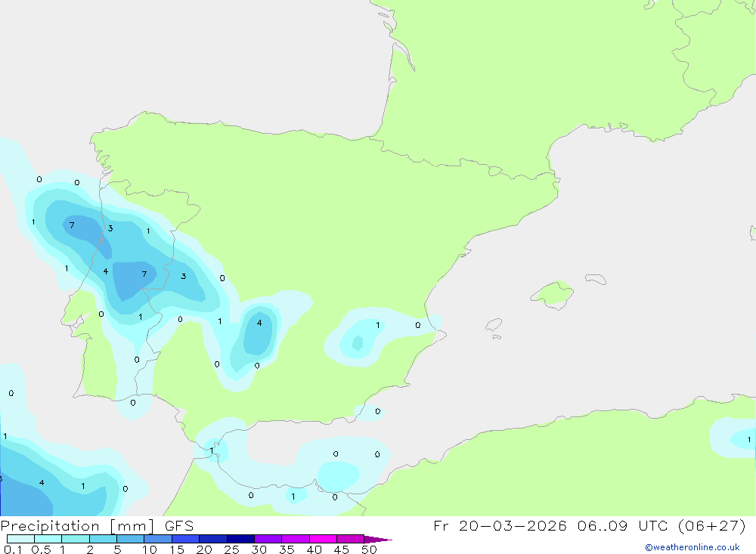The height and width of the screenshot is (554, 756).
Task: Click the "30" legend scale label
Action: coord(259,549)
